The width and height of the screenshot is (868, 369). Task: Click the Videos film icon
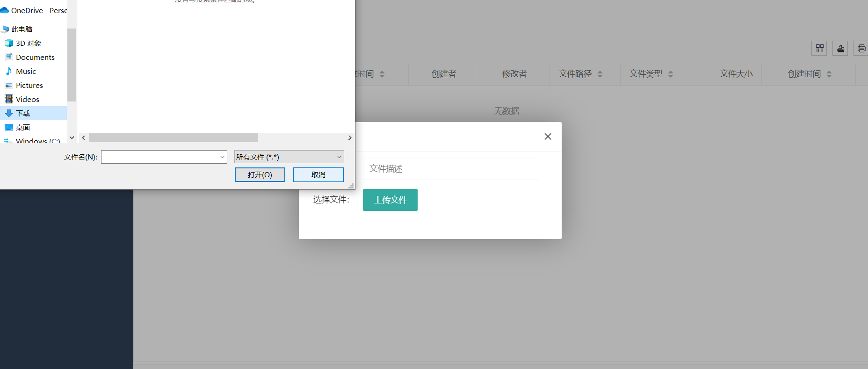click(x=9, y=99)
